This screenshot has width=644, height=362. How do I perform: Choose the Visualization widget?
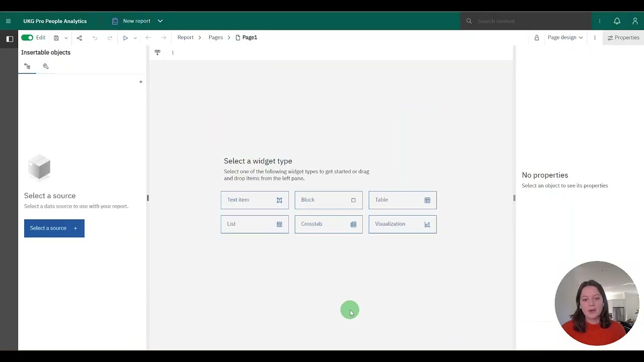[x=403, y=224]
